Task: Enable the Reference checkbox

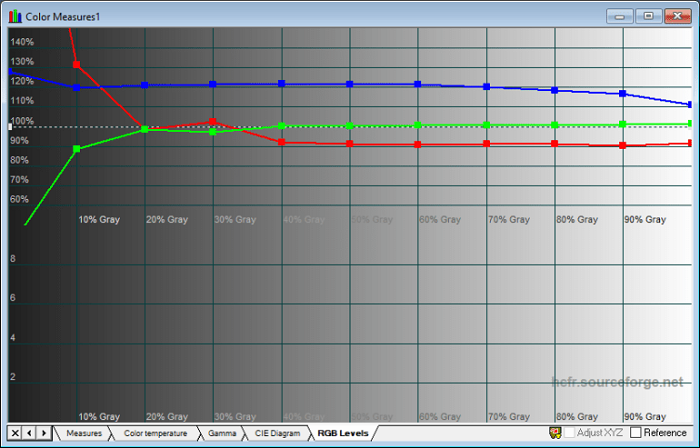Action: point(636,432)
